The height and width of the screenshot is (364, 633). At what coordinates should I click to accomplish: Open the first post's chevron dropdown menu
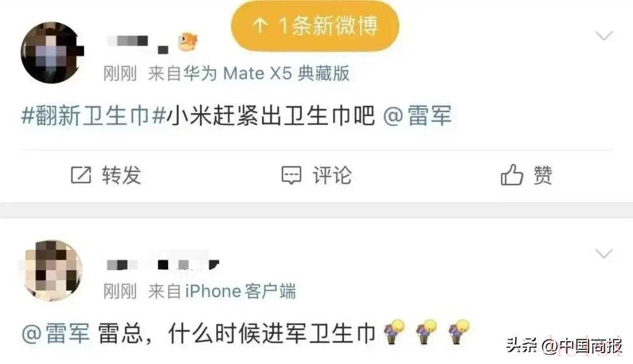click(604, 36)
